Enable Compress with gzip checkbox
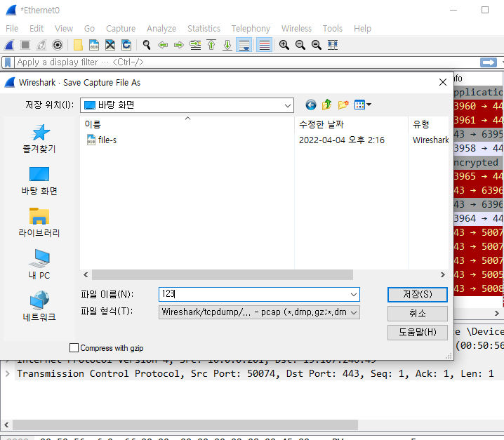Screen dimensions: 504x440 click(74, 348)
